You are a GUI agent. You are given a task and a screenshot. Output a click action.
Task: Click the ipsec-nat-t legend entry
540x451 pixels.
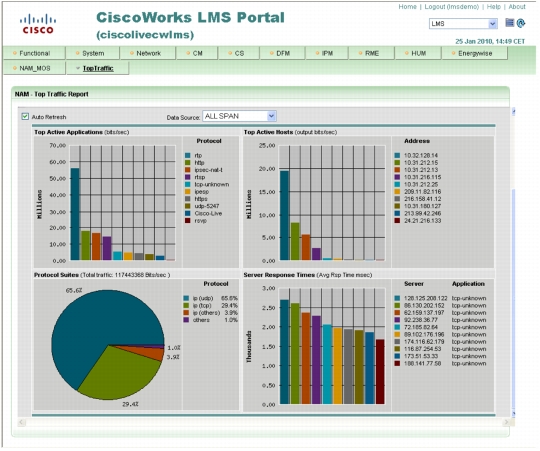tap(208, 170)
